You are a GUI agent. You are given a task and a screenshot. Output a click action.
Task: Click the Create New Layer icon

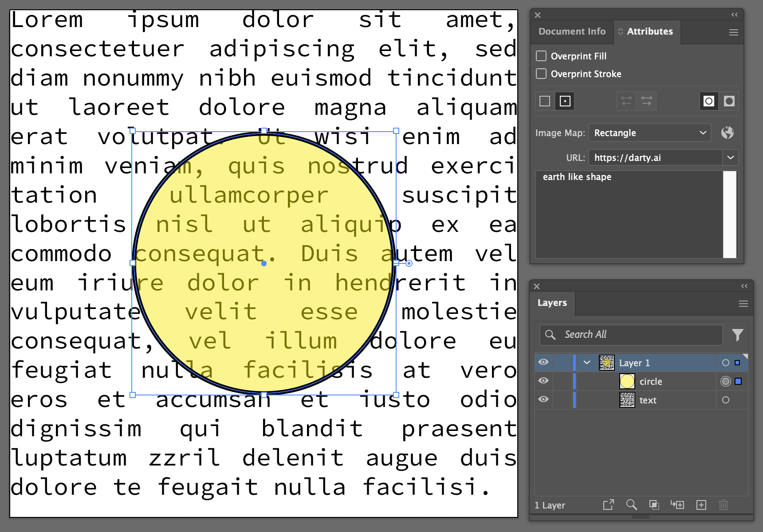coord(701,505)
